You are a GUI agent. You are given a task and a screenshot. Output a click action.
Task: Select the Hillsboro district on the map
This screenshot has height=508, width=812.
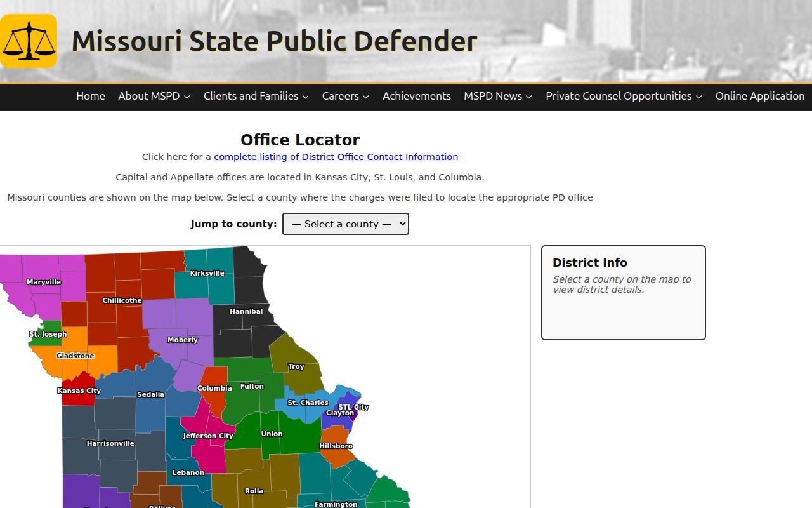coord(336,446)
